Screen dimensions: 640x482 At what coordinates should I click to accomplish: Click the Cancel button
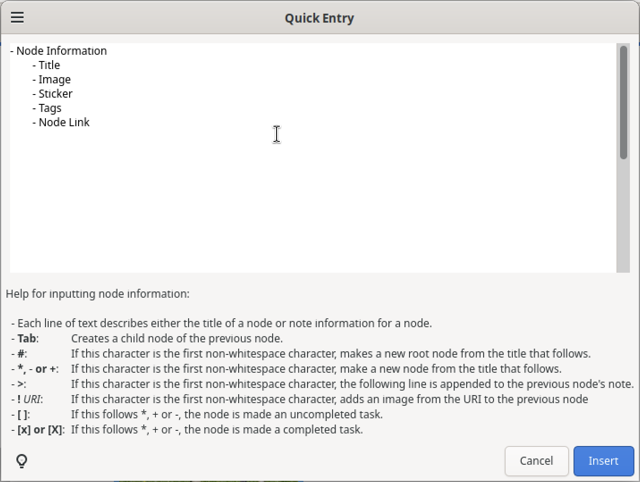pyautogui.click(x=536, y=461)
